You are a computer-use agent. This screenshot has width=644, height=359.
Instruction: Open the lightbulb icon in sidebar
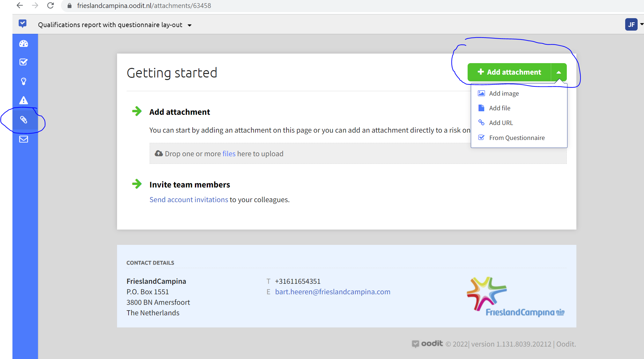tap(24, 81)
